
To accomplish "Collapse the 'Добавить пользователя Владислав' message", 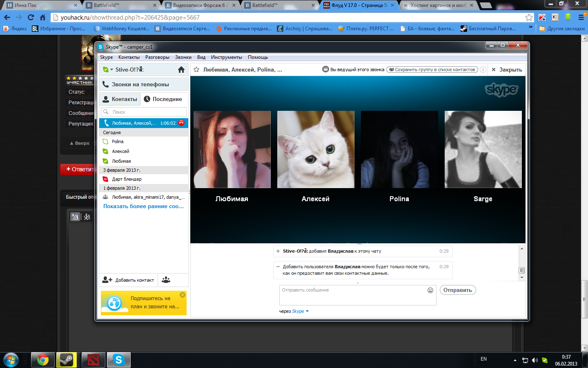I will [x=278, y=267].
